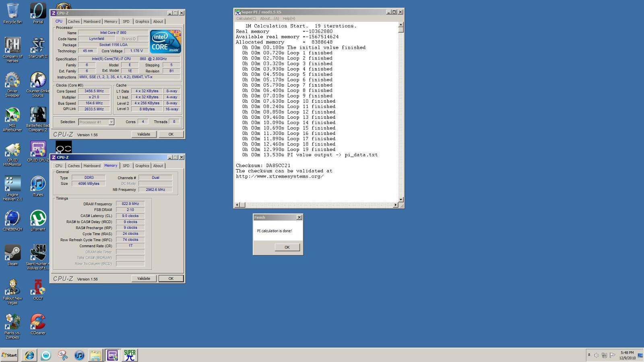Screen dimensions: 644x362
Task: Click the taskbar clock showing 5:48 PM
Action: point(627,355)
